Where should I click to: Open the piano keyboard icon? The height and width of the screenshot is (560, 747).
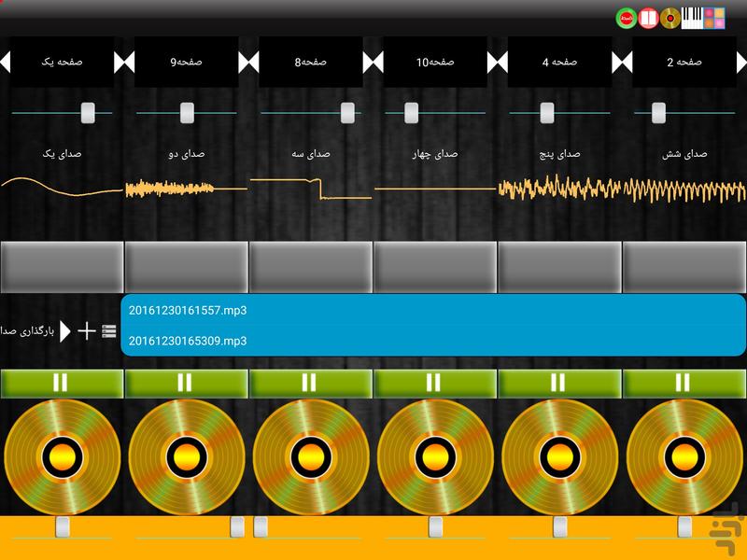point(693,18)
